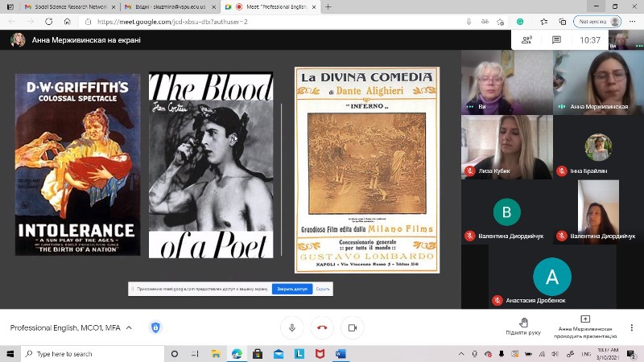Open Edge tab actions menu icon

click(x=10, y=7)
